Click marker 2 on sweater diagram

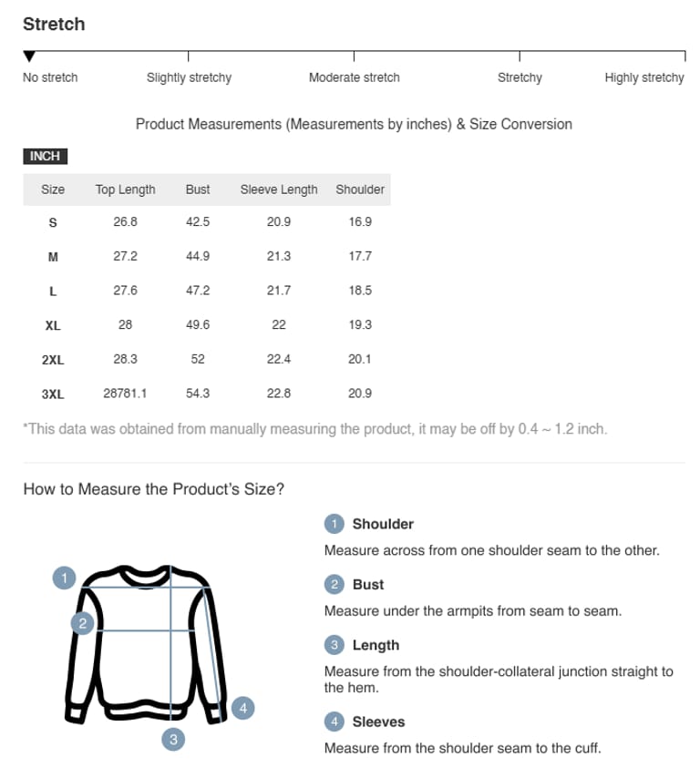point(83,623)
